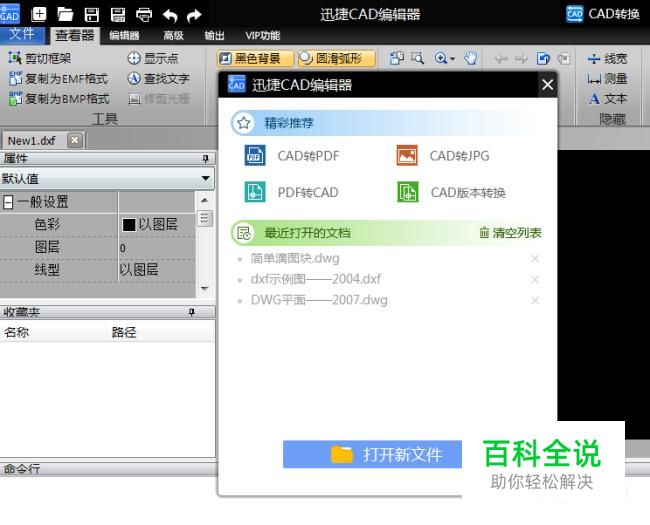Open the 查找文字 tool

pos(158,78)
